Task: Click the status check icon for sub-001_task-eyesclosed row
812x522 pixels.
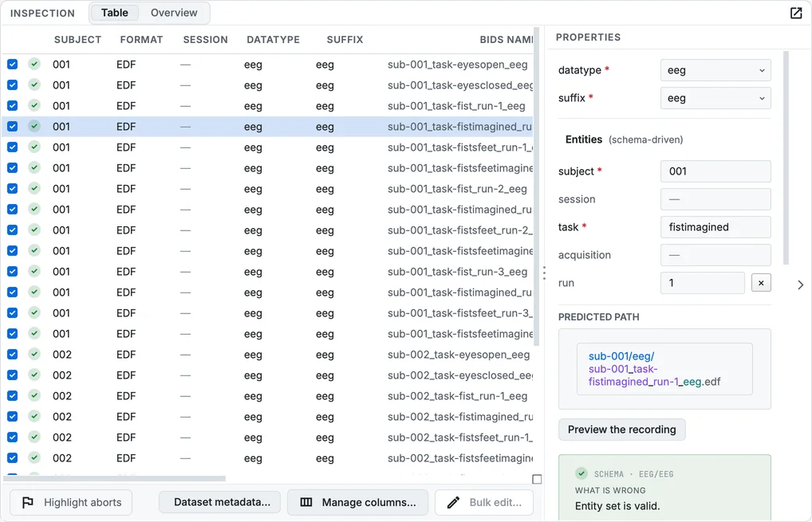Action: coord(34,84)
